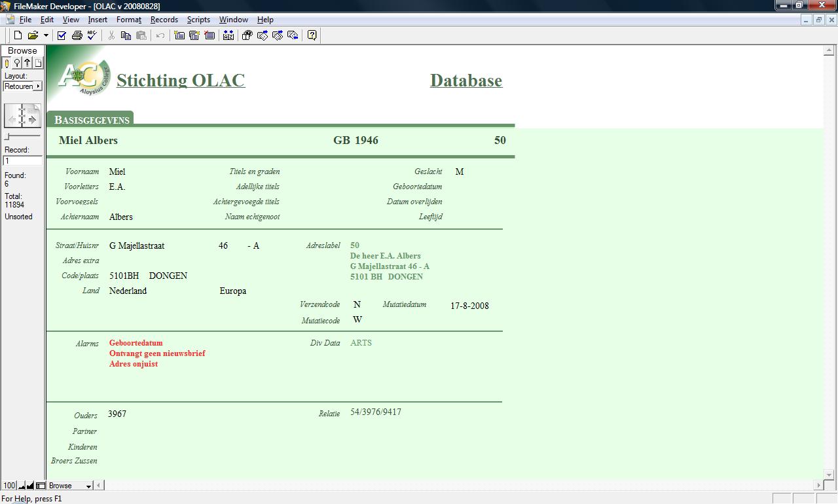Click the Ouders value 3967

117,414
